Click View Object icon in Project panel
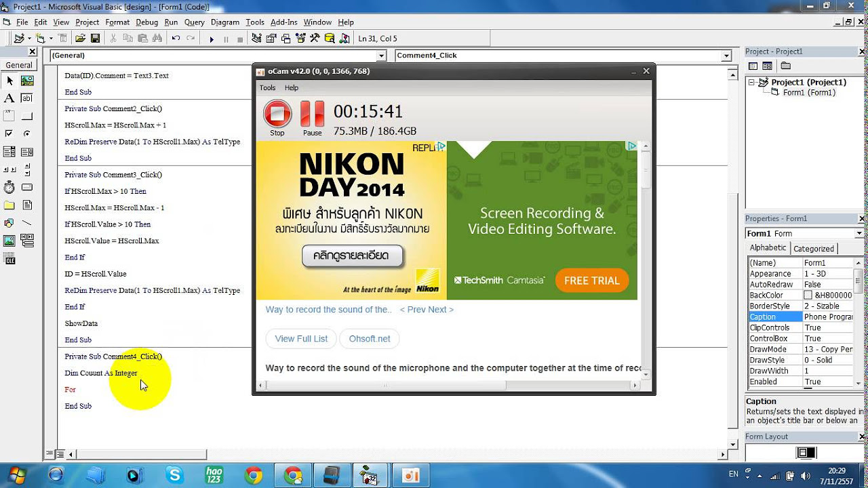Screen dimensions: 868x488 [767, 66]
